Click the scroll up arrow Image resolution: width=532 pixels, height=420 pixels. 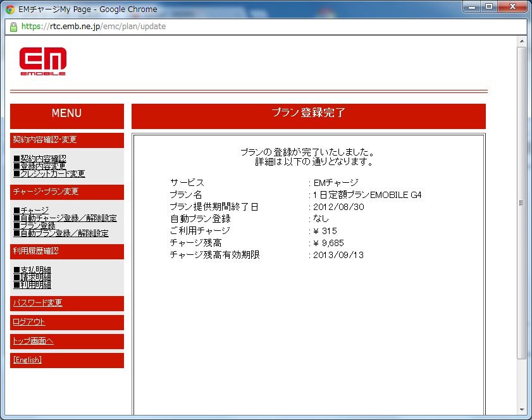point(522,41)
